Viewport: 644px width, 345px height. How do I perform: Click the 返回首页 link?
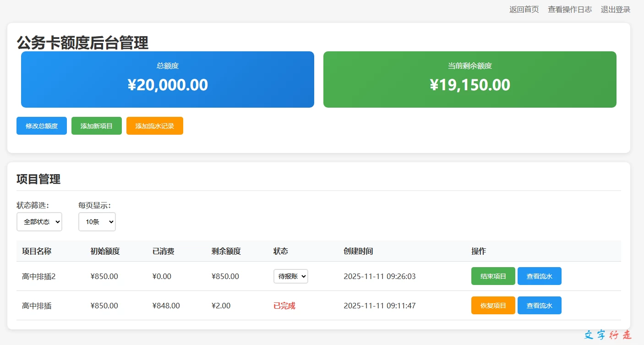[524, 10]
